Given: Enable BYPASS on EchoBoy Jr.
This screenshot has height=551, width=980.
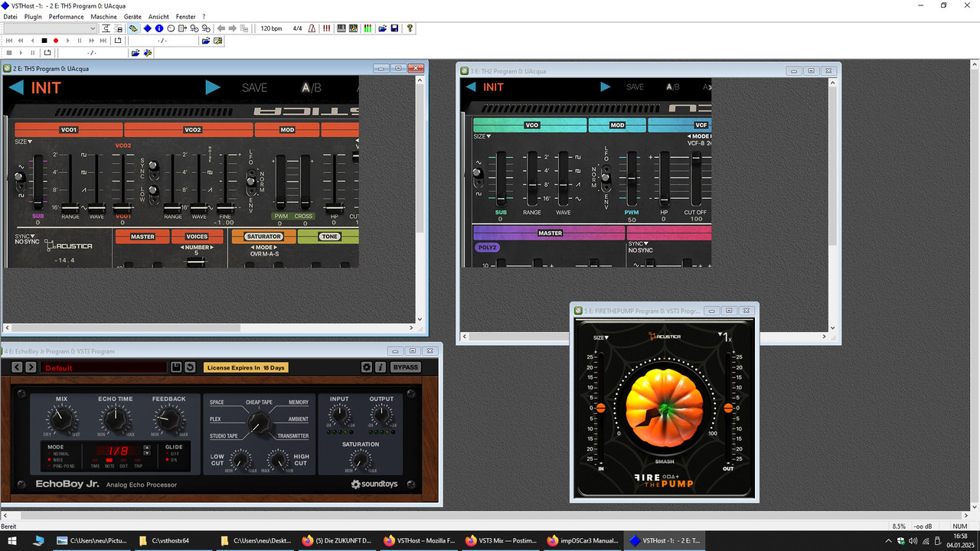Looking at the screenshot, I should click(405, 367).
